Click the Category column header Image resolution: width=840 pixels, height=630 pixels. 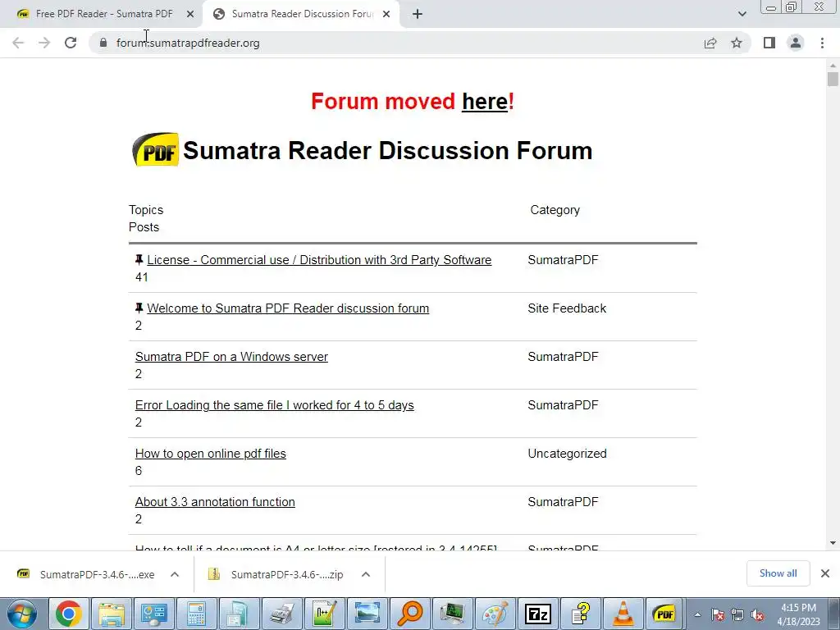555,210
